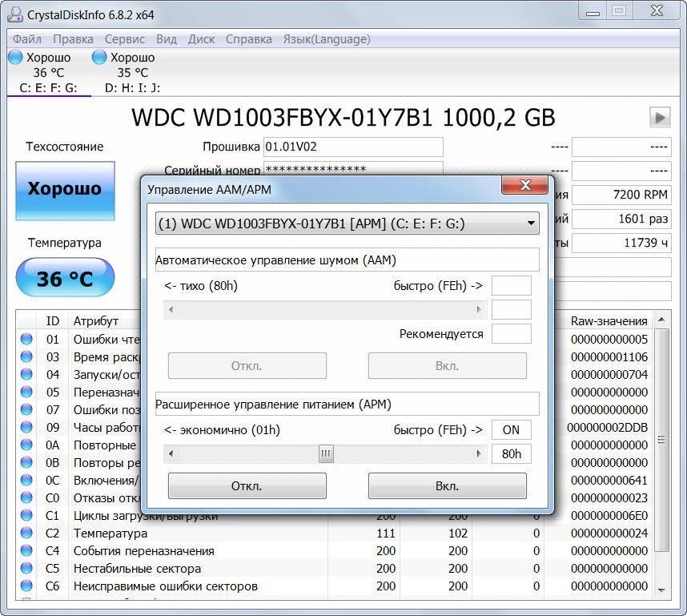
Task: Click the APM slider thumb
Action: (326, 453)
